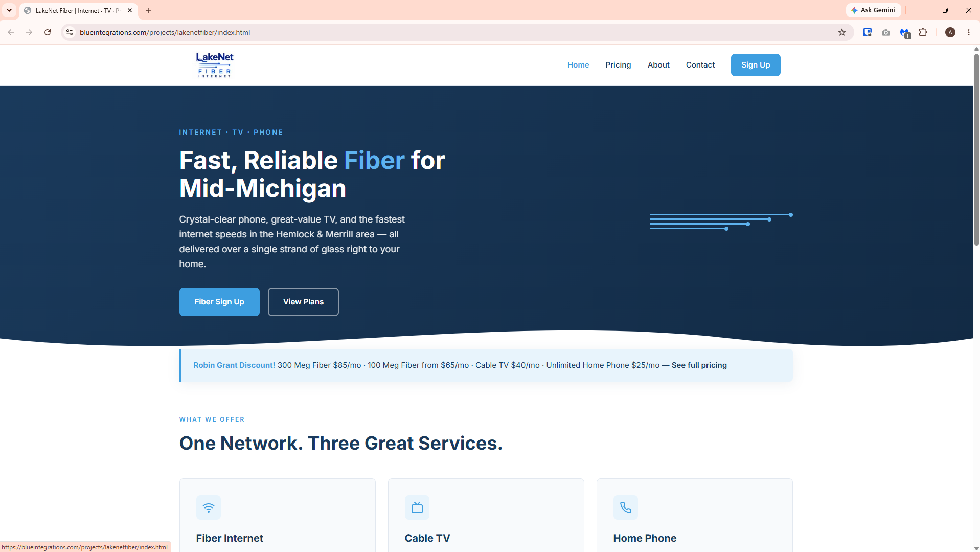Click the Cable TV card heading

point(427,538)
